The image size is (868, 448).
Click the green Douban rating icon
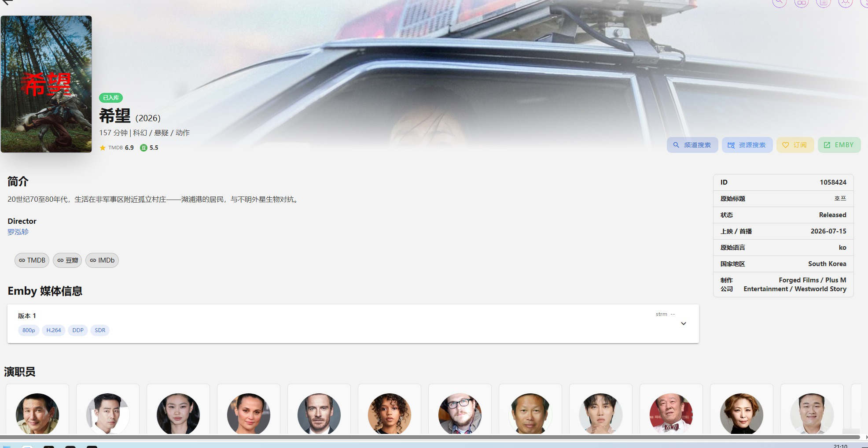click(x=143, y=148)
